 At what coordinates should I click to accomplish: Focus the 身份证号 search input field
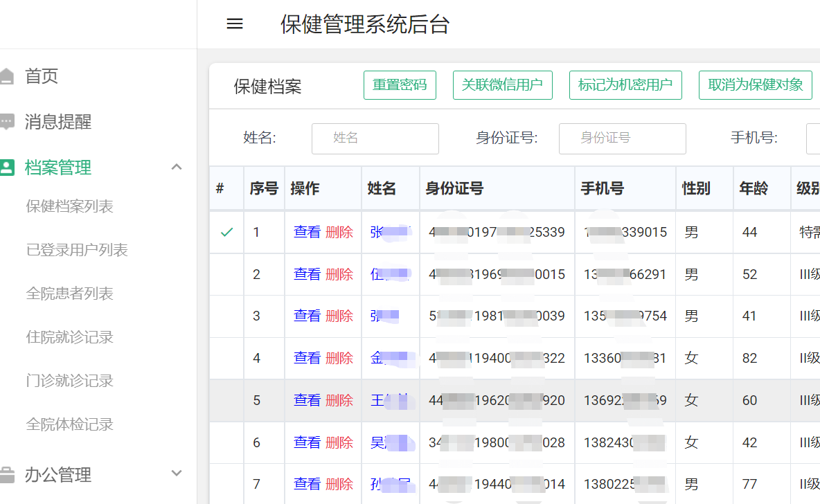point(622,138)
